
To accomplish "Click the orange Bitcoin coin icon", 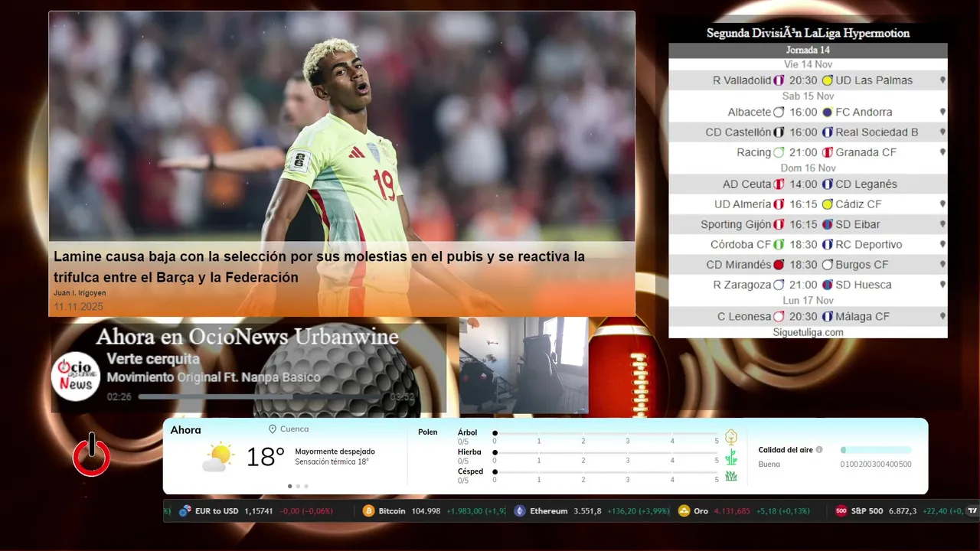I will [x=368, y=511].
